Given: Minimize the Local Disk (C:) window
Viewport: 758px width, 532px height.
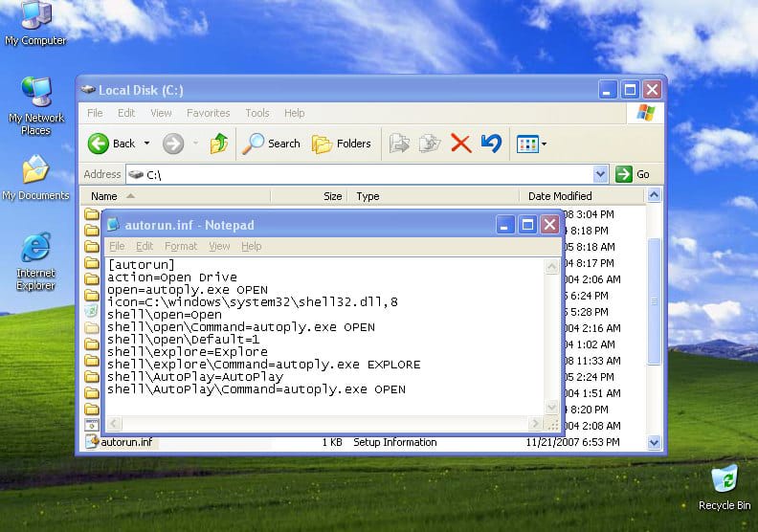Looking at the screenshot, I should coord(607,89).
